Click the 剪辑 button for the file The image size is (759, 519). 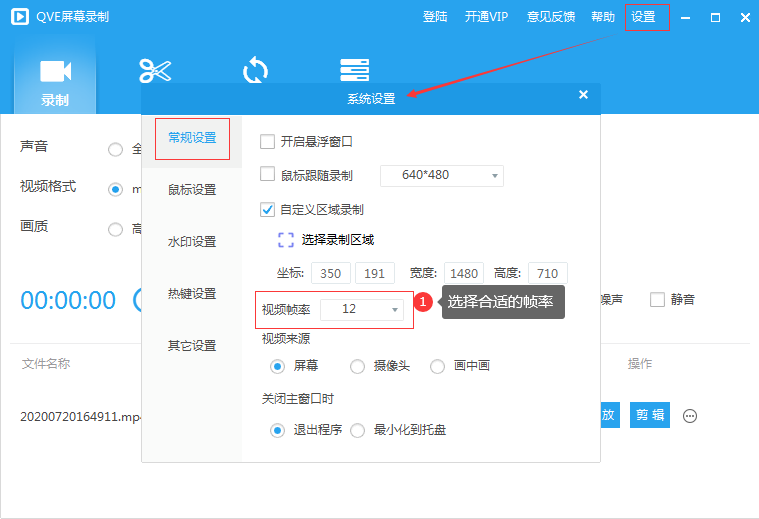pyautogui.click(x=649, y=416)
